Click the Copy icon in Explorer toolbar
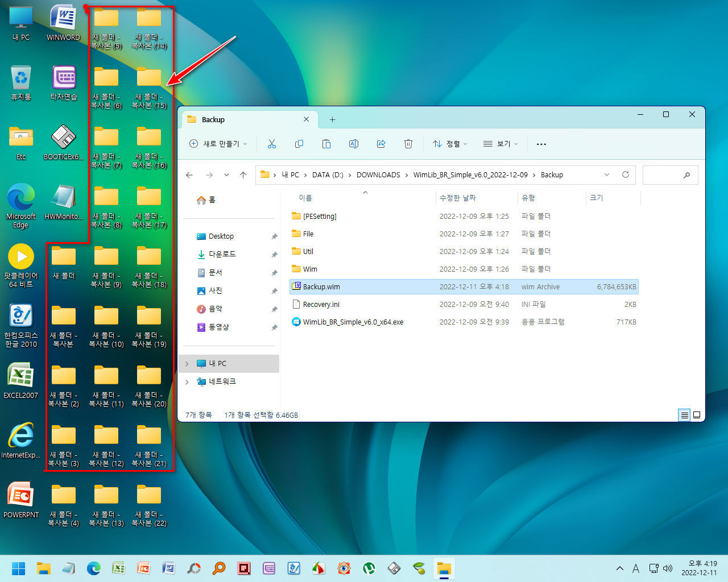 (299, 144)
